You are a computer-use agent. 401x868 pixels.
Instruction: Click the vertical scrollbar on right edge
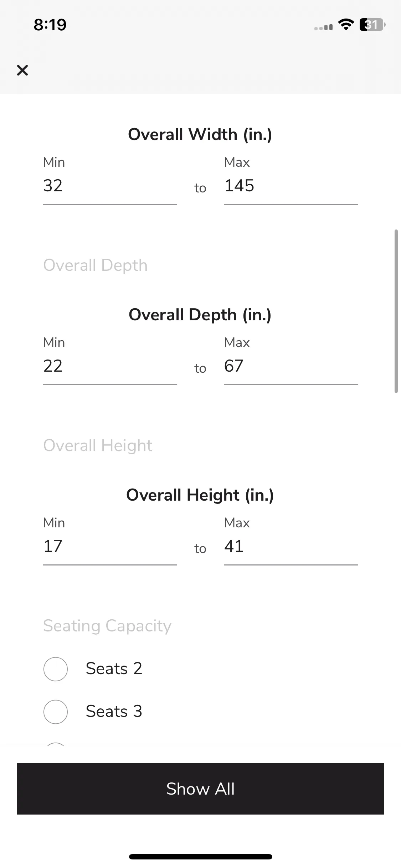click(x=396, y=311)
